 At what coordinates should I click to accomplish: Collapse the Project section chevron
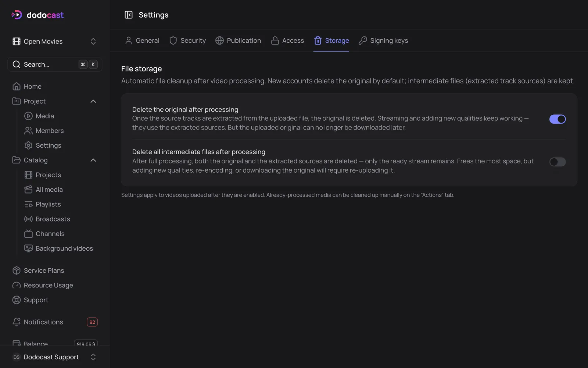(x=93, y=101)
